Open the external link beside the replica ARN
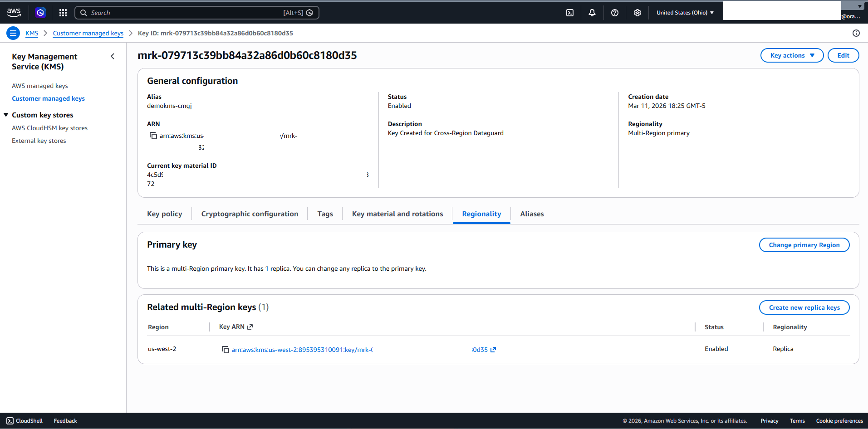The width and height of the screenshot is (868, 429). (494, 350)
